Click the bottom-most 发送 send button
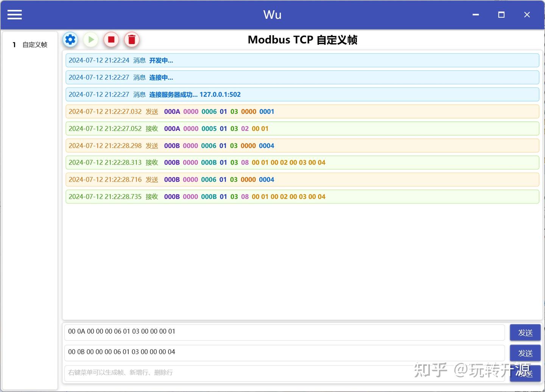This screenshot has width=545, height=392. pyautogui.click(x=525, y=373)
